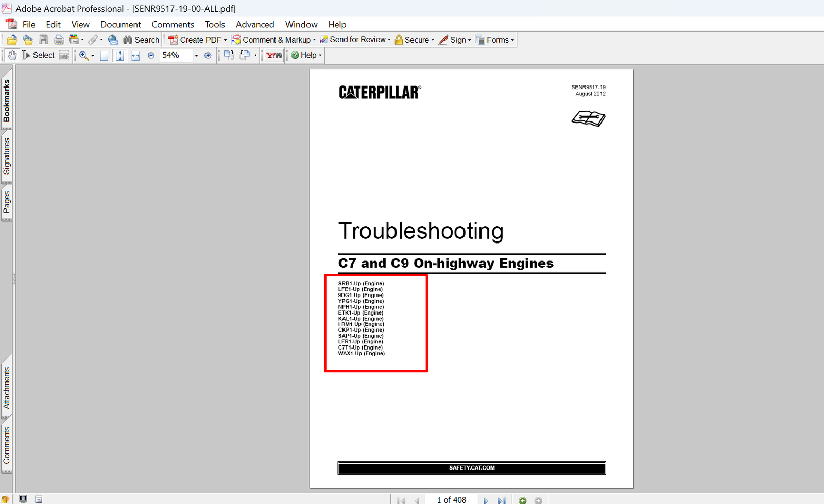824x504 pixels.
Task: Click the Create PDF from web page icon
Action: point(28,40)
